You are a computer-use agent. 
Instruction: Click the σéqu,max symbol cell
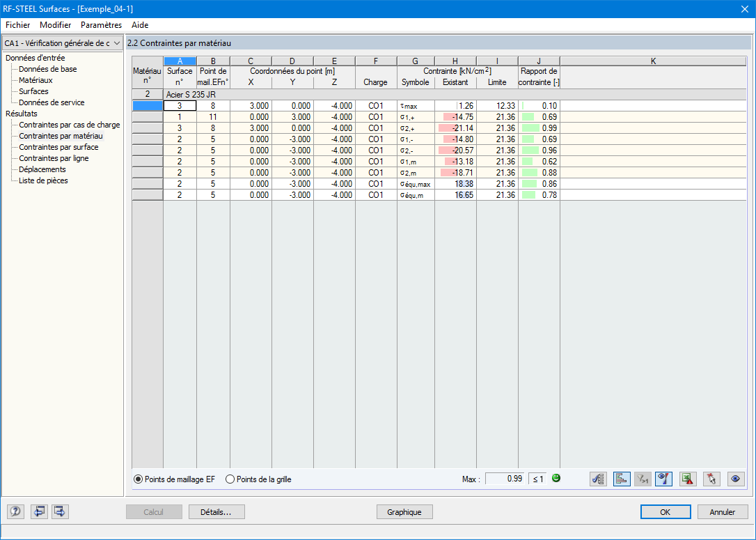[416, 184]
